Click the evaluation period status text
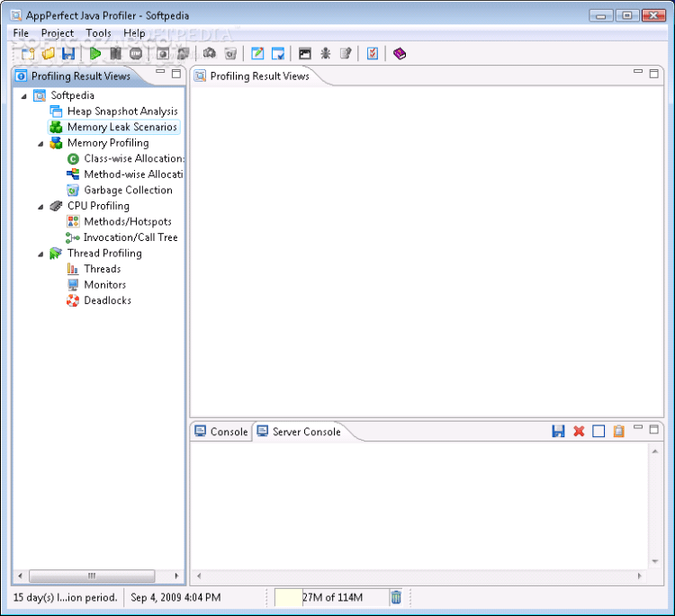Screen dimensions: 675x616 [66, 597]
